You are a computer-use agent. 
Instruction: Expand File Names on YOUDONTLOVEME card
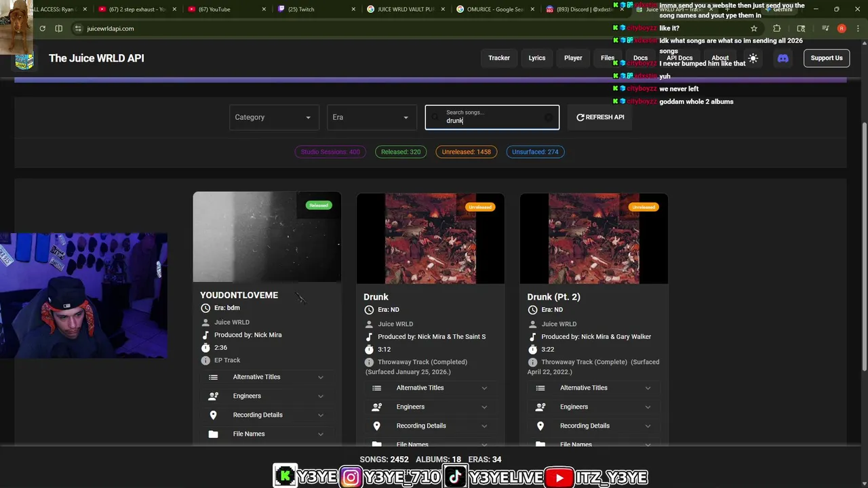tap(267, 434)
